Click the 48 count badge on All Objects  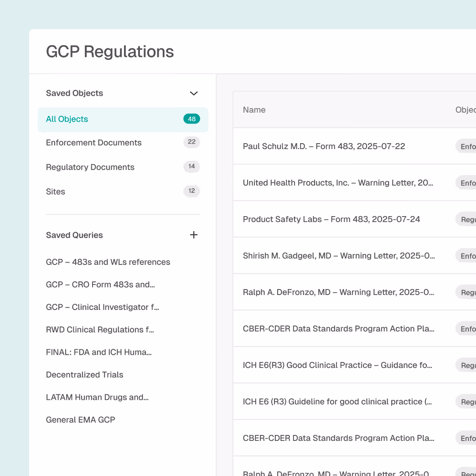(x=191, y=119)
